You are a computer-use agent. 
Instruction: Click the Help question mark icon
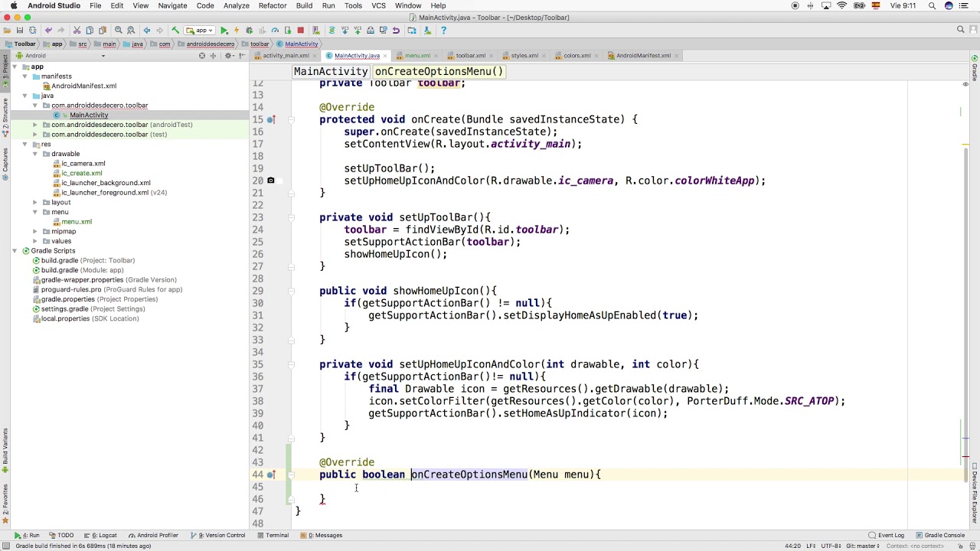coord(443,31)
